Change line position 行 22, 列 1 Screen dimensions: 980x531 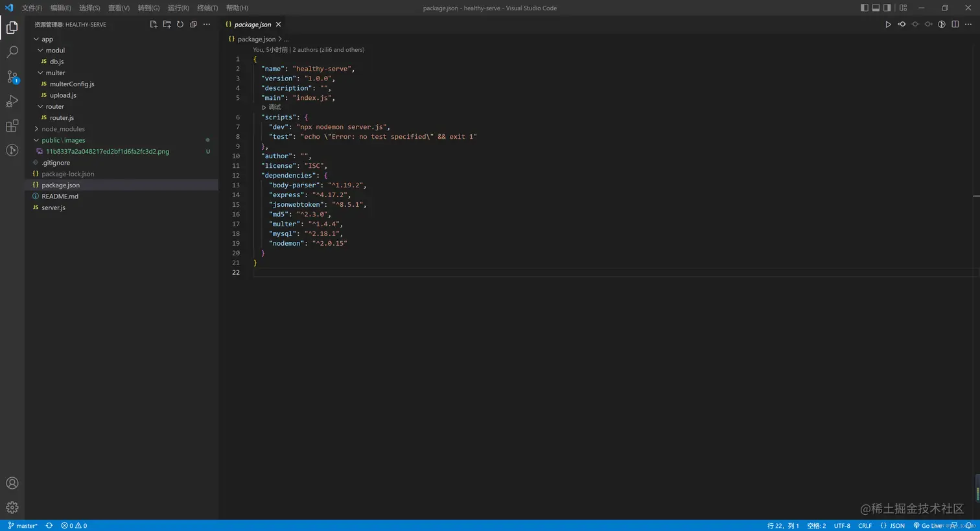[x=783, y=526]
